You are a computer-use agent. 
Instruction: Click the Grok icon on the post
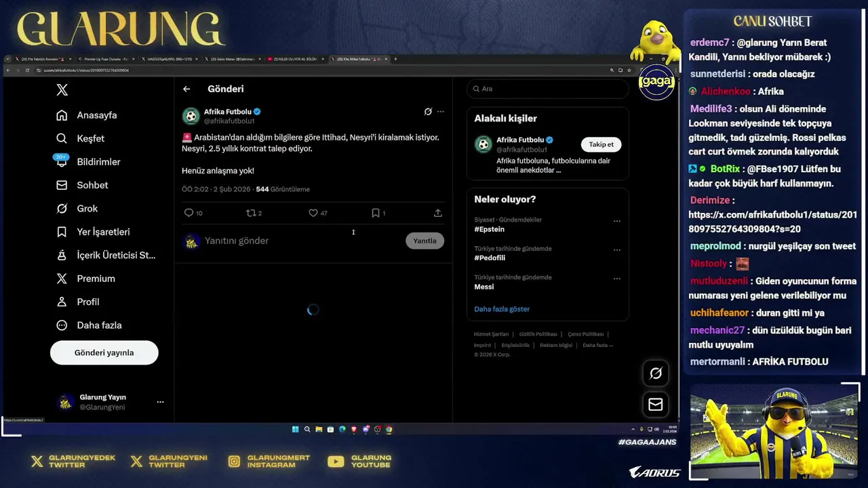pos(428,112)
